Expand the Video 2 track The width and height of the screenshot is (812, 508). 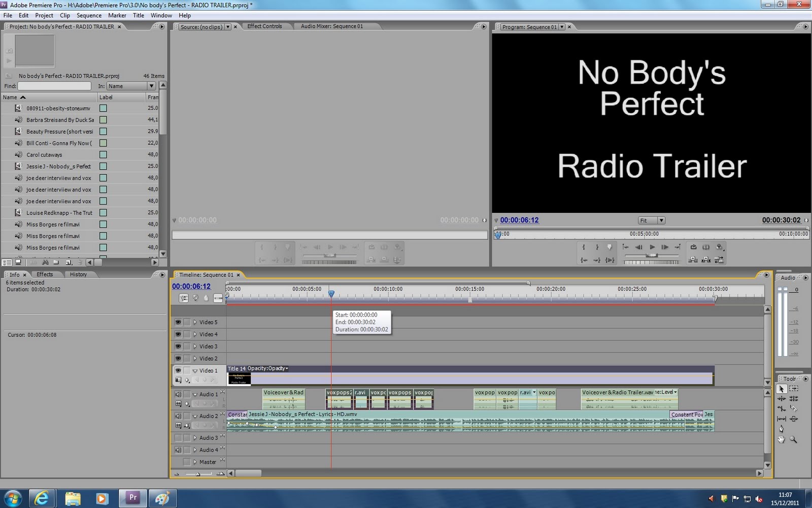[195, 359]
